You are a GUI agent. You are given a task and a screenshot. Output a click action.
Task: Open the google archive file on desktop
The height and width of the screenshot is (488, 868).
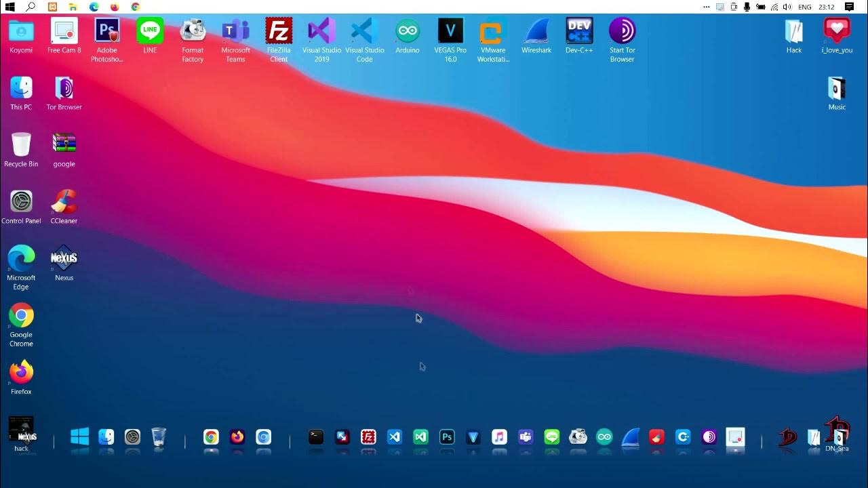click(64, 150)
